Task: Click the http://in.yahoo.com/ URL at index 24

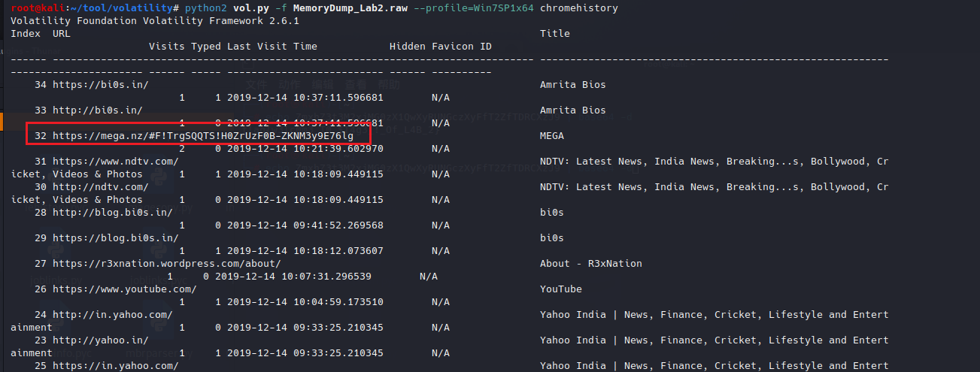Action: [x=112, y=315]
